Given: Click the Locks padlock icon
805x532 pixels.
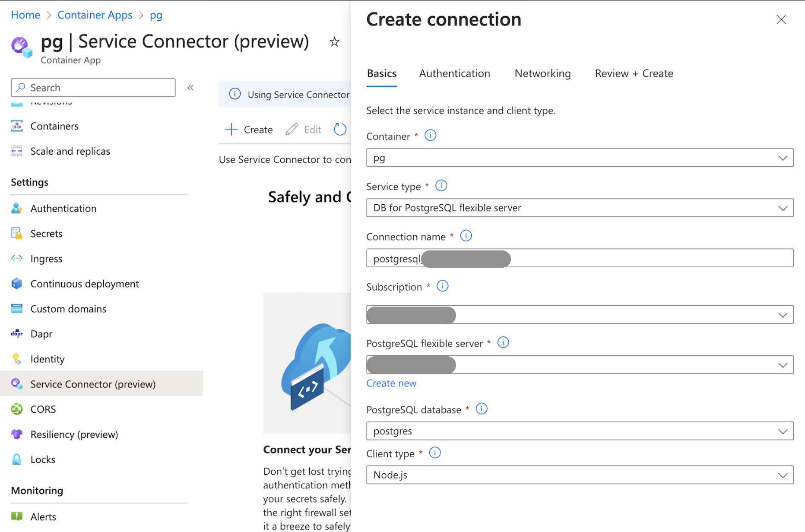Looking at the screenshot, I should 17,459.
